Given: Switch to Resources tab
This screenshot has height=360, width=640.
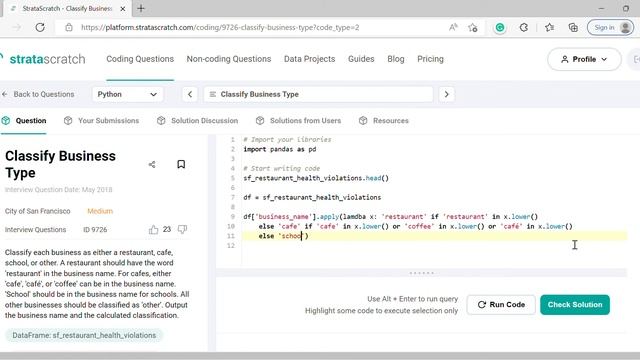Looking at the screenshot, I should (384, 121).
